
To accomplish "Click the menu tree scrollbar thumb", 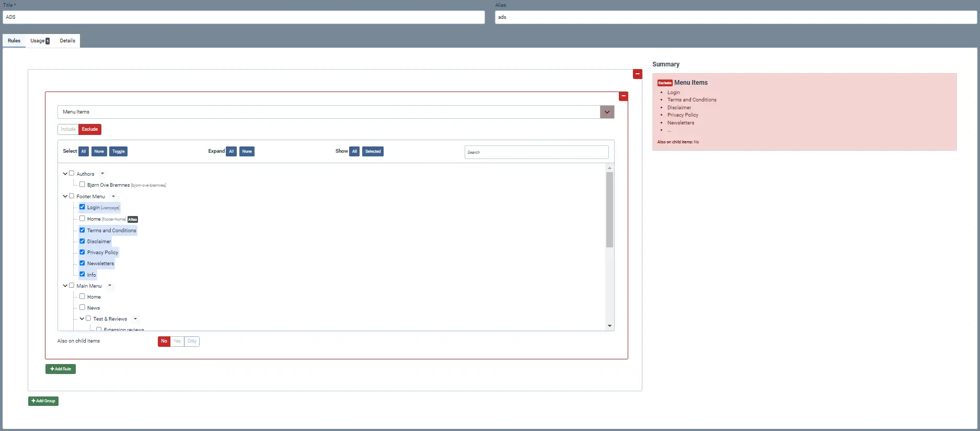I will point(609,209).
